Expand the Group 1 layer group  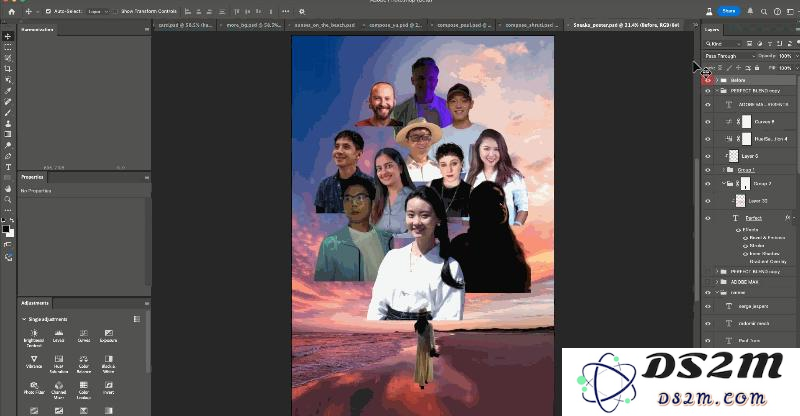coord(723,170)
